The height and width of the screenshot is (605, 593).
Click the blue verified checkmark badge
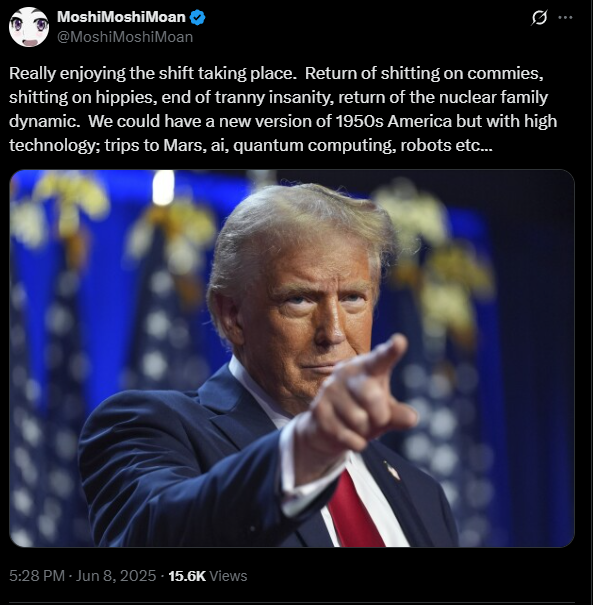tap(198, 17)
